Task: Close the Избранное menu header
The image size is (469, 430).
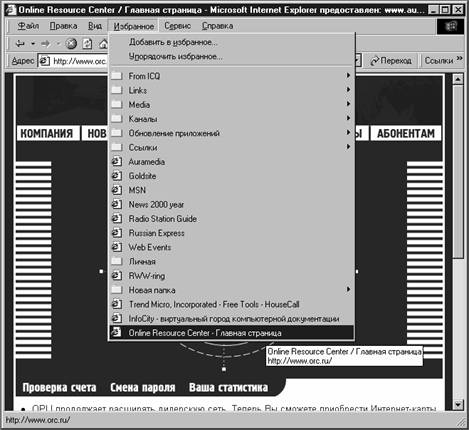Action: coord(134,26)
